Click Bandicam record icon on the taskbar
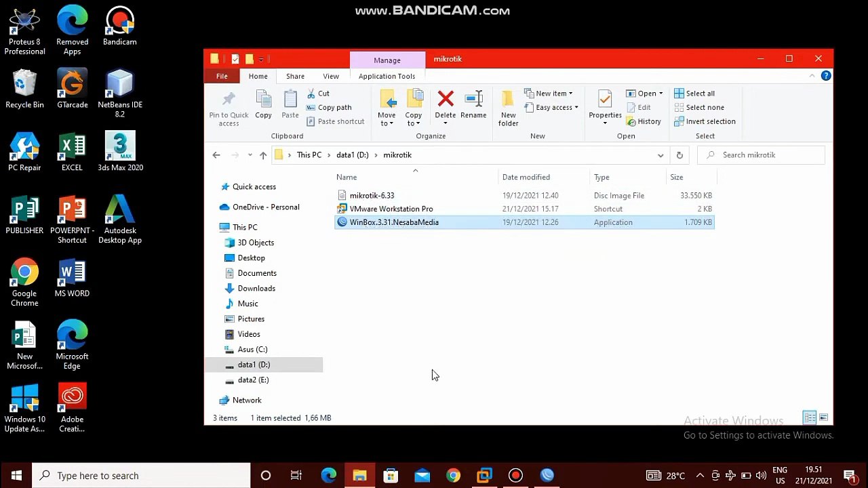The height and width of the screenshot is (488, 868). pos(515,476)
